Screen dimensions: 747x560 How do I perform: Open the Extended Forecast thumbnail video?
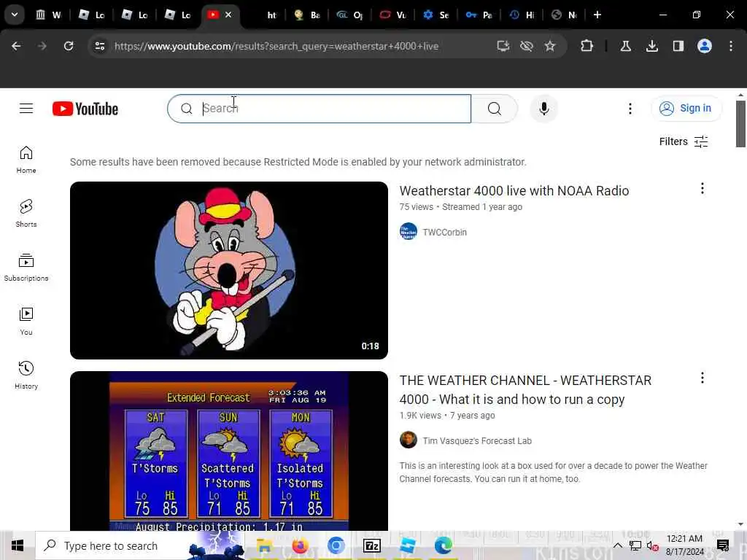(228, 451)
